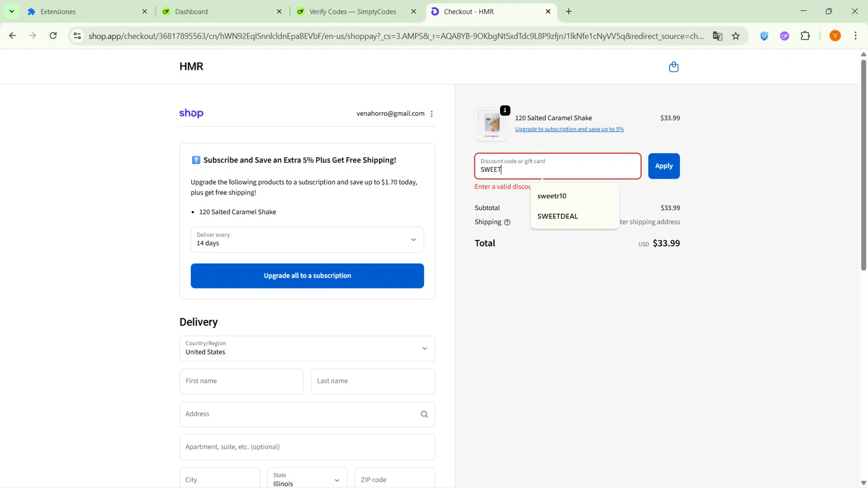Open the Extensions puzzle icon in toolbar
The height and width of the screenshot is (488, 868).
point(806,36)
